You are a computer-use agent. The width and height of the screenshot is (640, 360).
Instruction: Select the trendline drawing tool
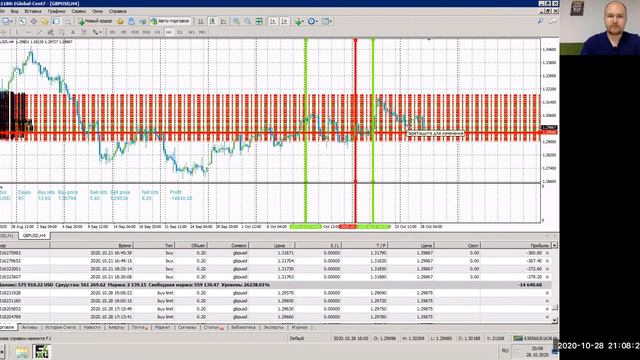click(x=39, y=32)
